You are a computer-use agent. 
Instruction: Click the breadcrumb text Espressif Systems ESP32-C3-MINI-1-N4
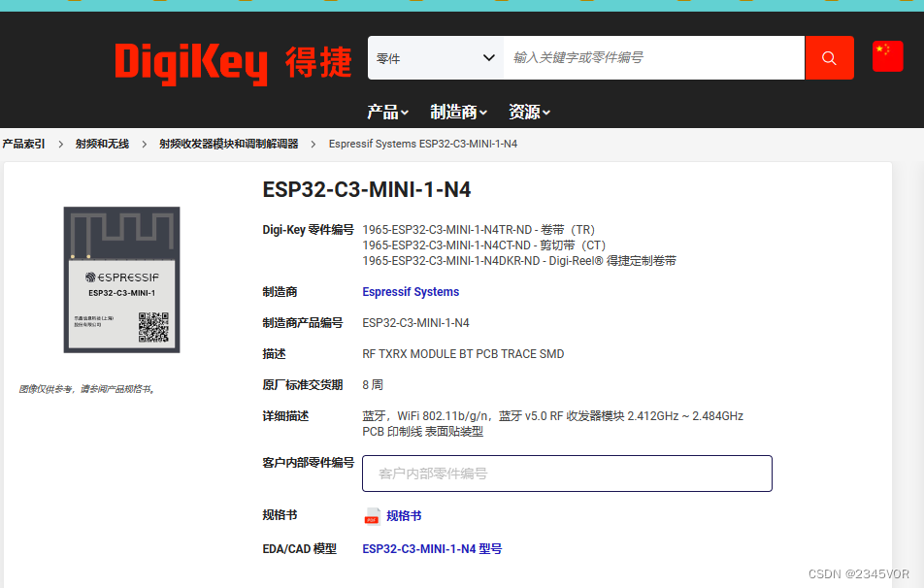pyautogui.click(x=423, y=144)
